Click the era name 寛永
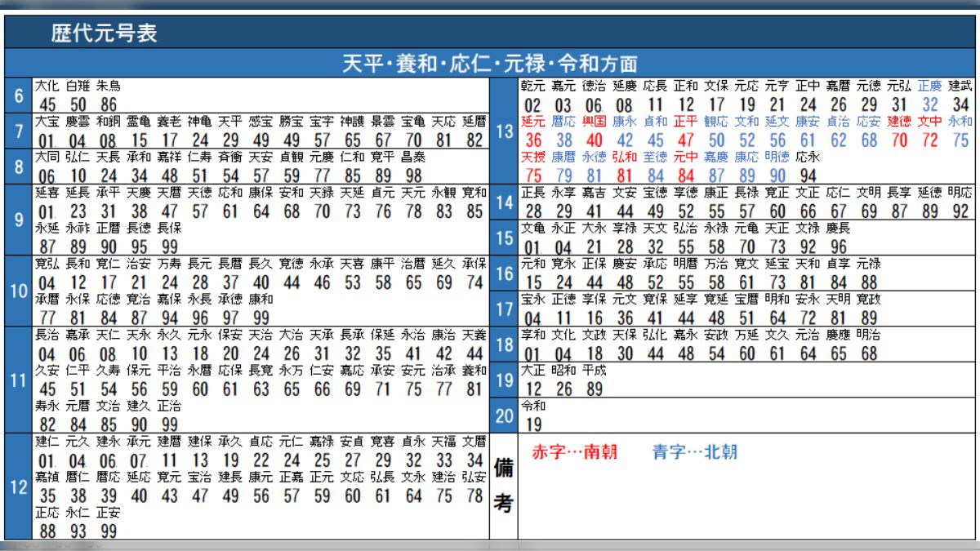 tap(563, 264)
